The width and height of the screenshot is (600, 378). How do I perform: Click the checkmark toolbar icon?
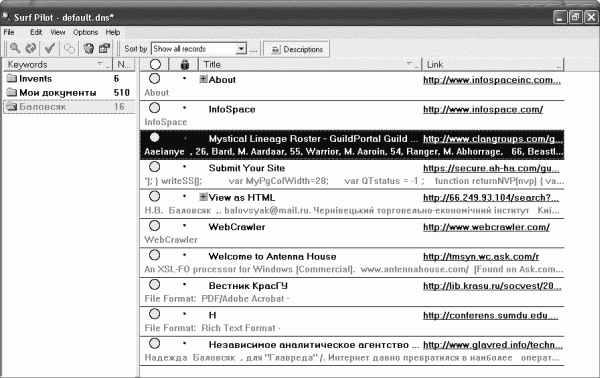pos(50,49)
